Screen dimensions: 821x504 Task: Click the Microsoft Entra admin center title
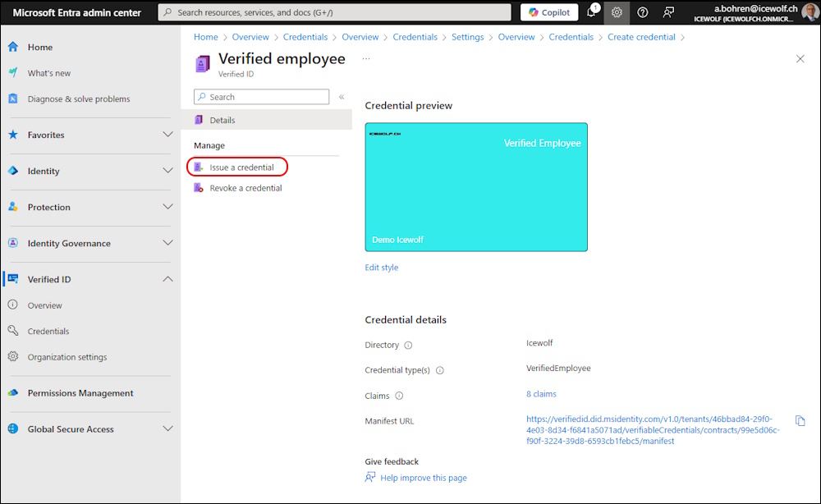[77, 12]
